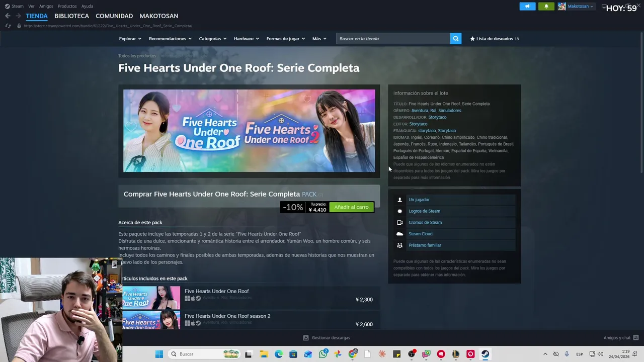Click the Todos los productos breadcrumb

tap(137, 56)
